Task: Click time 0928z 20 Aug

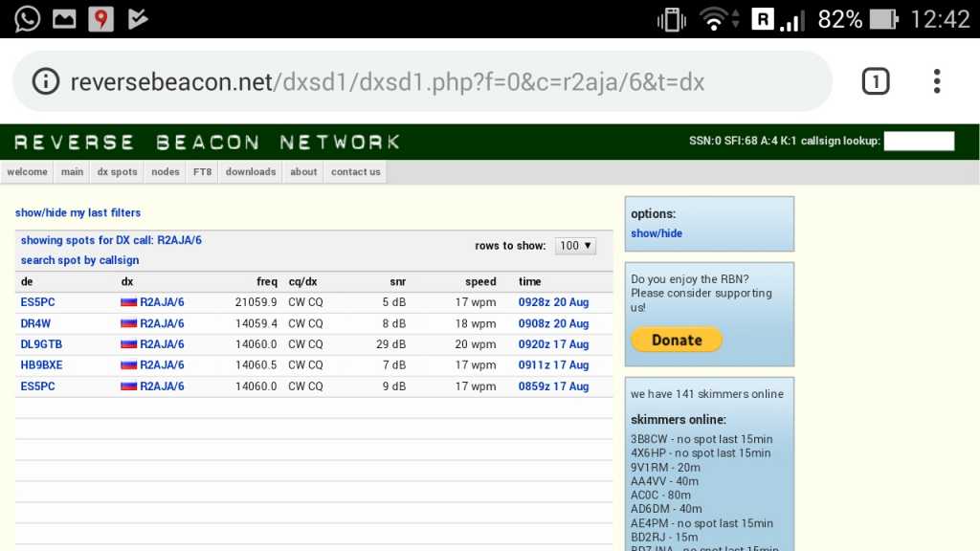Action: (x=553, y=302)
